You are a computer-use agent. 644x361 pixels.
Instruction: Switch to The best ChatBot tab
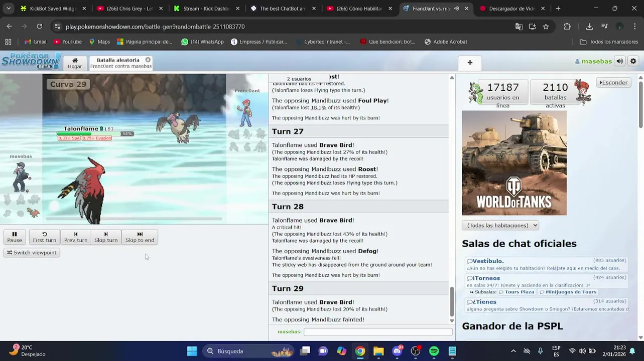point(283,9)
